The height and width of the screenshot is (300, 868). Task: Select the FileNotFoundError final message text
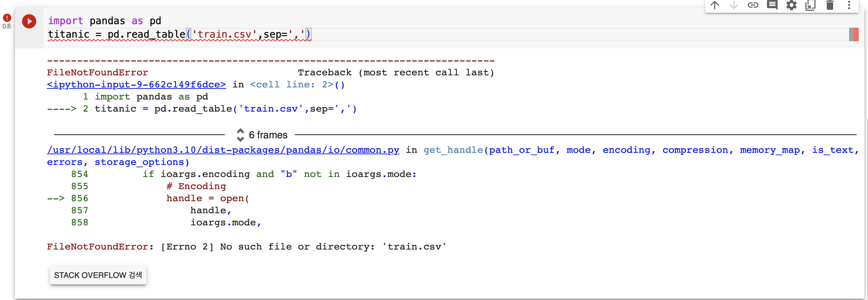(247, 247)
